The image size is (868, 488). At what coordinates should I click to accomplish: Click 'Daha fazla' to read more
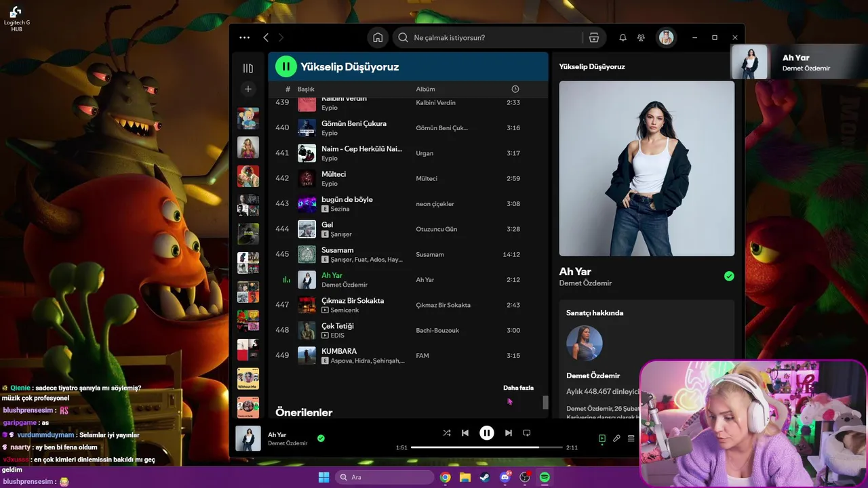point(518,388)
